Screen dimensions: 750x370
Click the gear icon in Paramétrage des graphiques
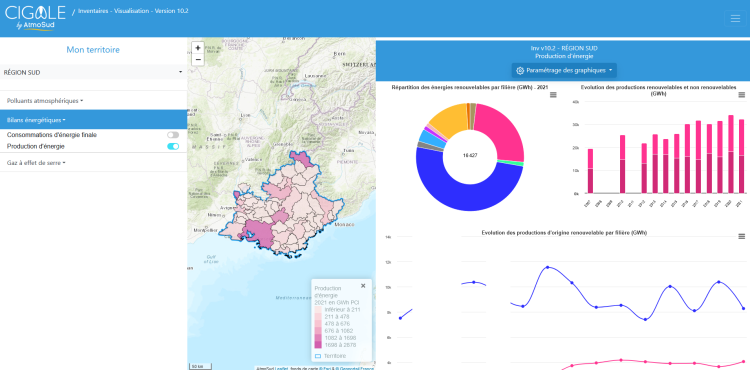click(x=520, y=70)
